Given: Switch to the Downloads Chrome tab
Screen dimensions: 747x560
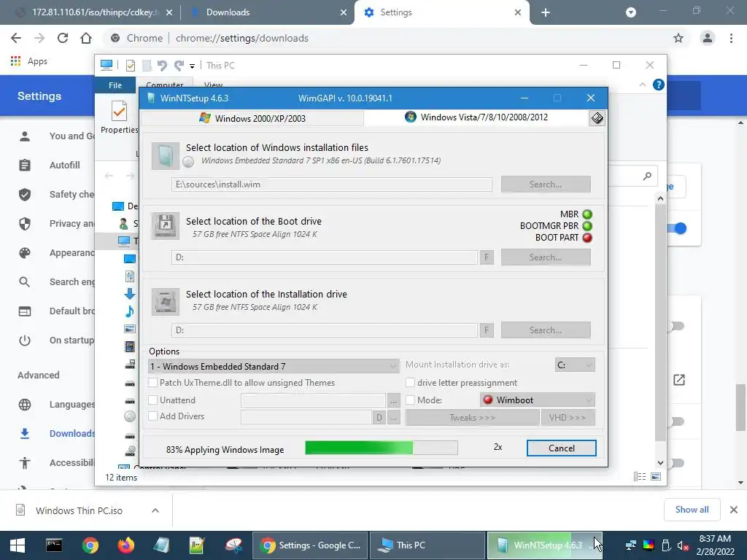Looking at the screenshot, I should point(268,12).
